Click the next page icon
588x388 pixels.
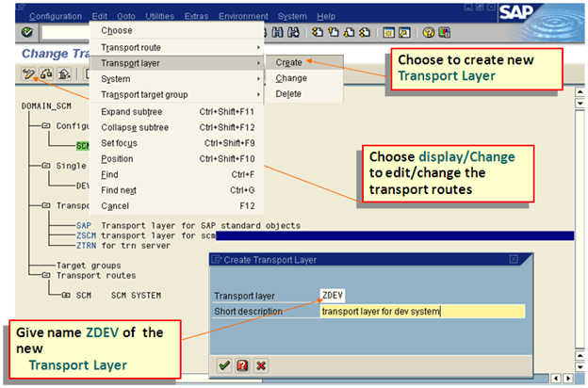tap(349, 33)
